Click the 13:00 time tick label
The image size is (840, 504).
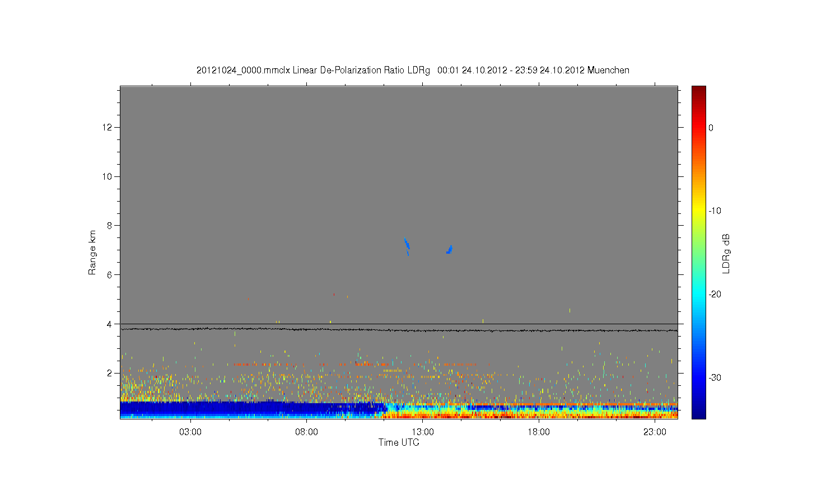coord(423,432)
